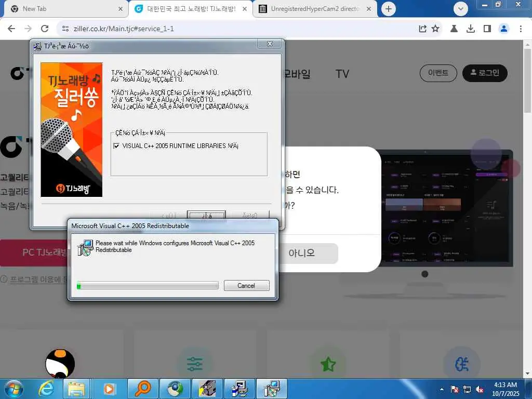This screenshot has height=399, width=532.
Task: Open the Chrome three-dot menu
Action: click(x=521, y=29)
